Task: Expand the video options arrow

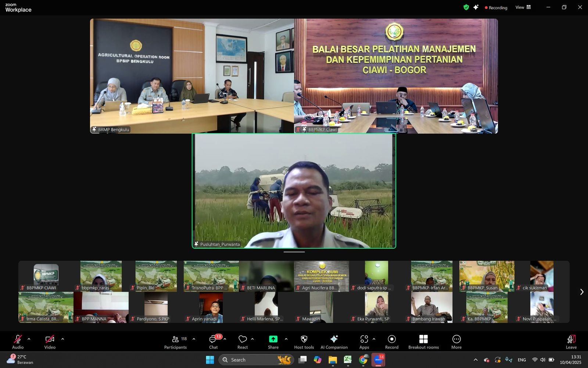Action: tap(62, 339)
